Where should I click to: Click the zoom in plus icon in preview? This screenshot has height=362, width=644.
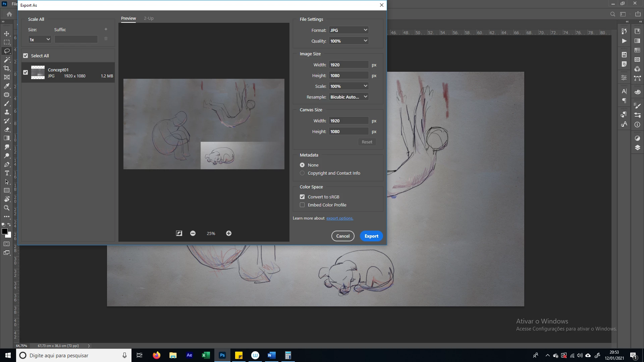pos(229,233)
